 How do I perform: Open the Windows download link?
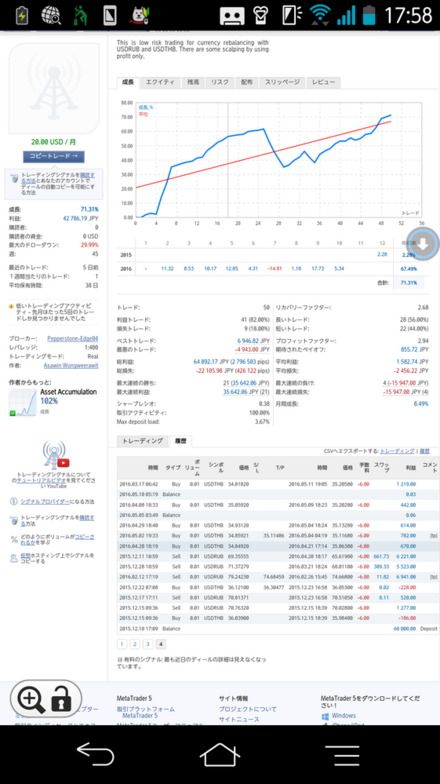pyautogui.click(x=343, y=716)
